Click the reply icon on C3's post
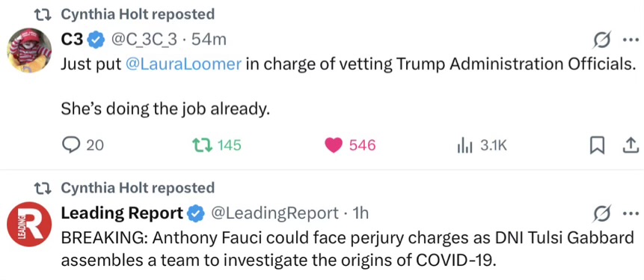This screenshot has height=280, width=644. tap(70, 144)
